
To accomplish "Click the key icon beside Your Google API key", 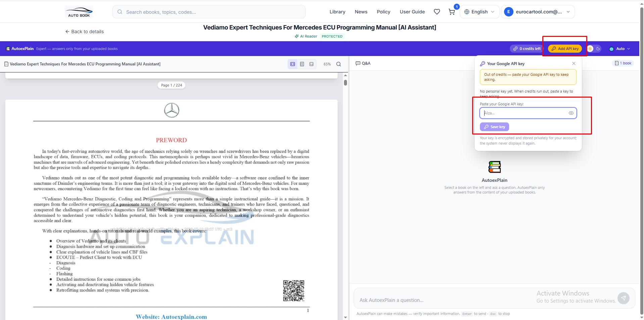I will pos(483,64).
